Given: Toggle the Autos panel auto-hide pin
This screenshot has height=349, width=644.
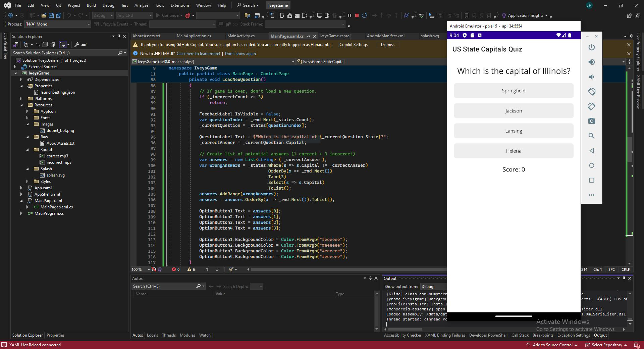Looking at the screenshot, I should [x=370, y=278].
